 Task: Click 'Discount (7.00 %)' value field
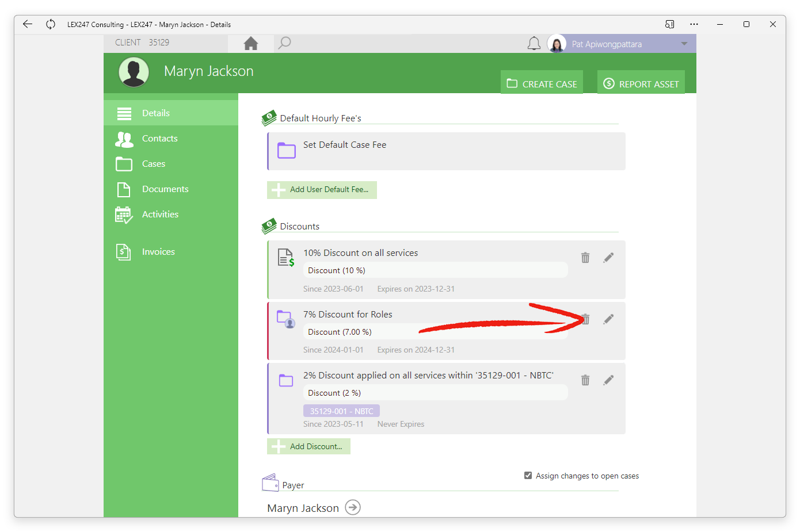pos(436,332)
